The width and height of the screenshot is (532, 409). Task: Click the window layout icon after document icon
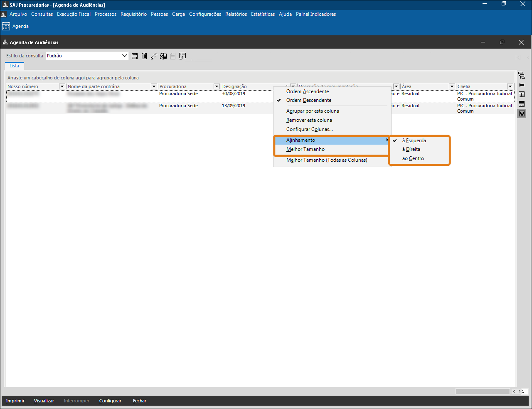(x=182, y=56)
